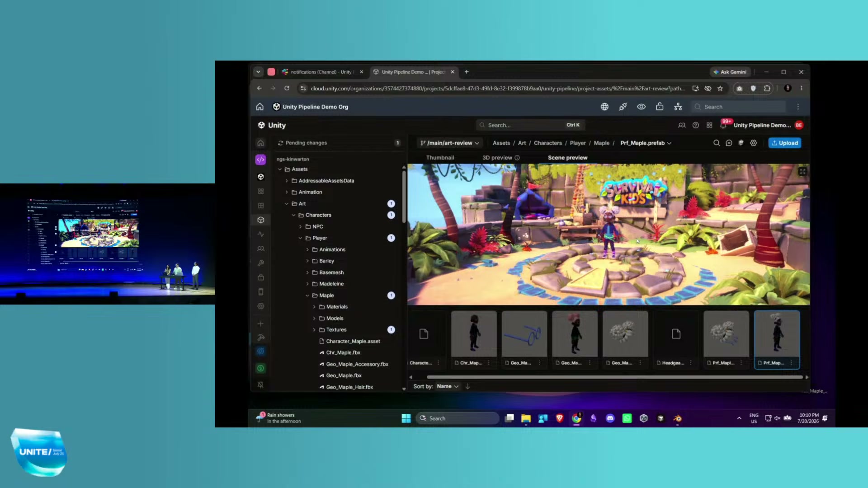Expand the Barley folder
This screenshot has height=488, width=868.
(307, 261)
